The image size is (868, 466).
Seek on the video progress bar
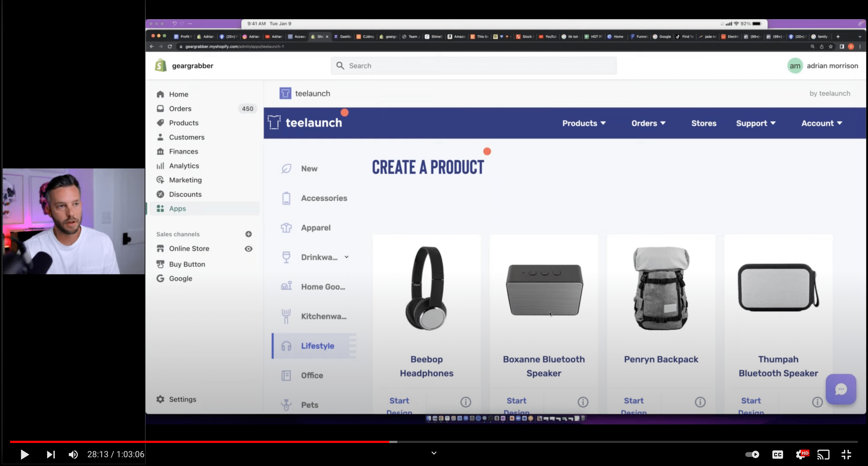tap(434, 442)
